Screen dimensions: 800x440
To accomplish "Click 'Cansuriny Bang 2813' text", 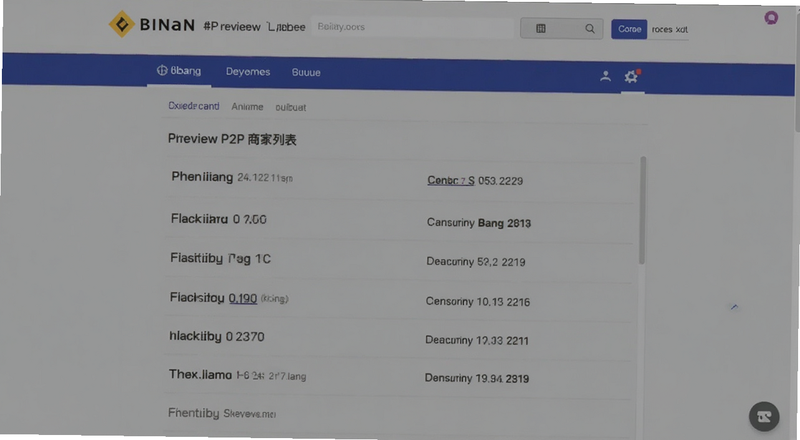I will (x=479, y=223).
